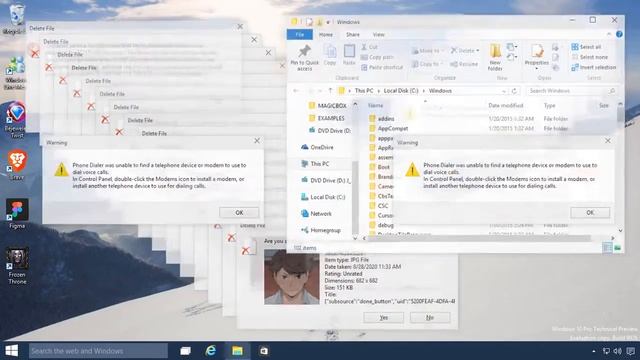The height and width of the screenshot is (360, 640).
Task: Close the right Warning dialog
Action: point(608,141)
